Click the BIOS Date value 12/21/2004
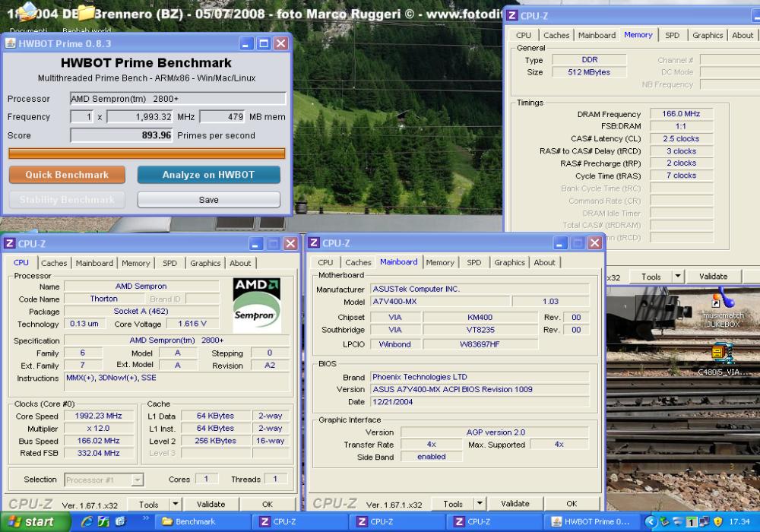Screen dimensions: 760x532 (x=480, y=402)
